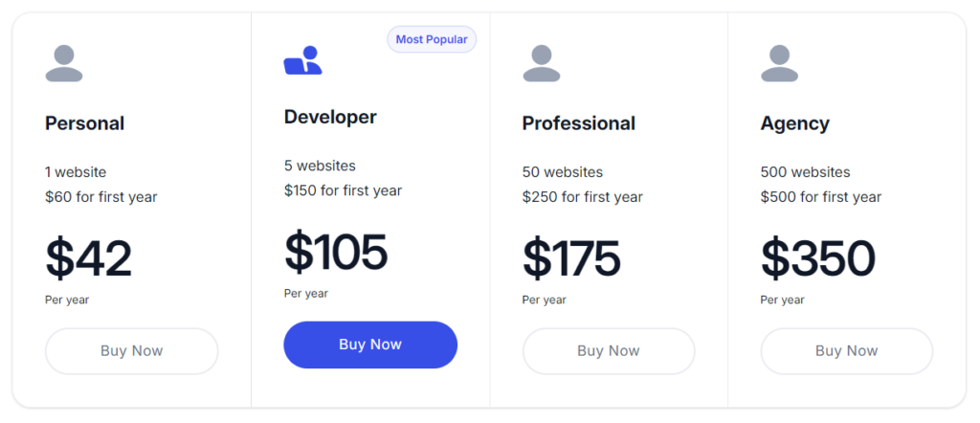Click the blue Developer plan laptop icon
This screenshot has width=980, height=423.
(x=303, y=60)
